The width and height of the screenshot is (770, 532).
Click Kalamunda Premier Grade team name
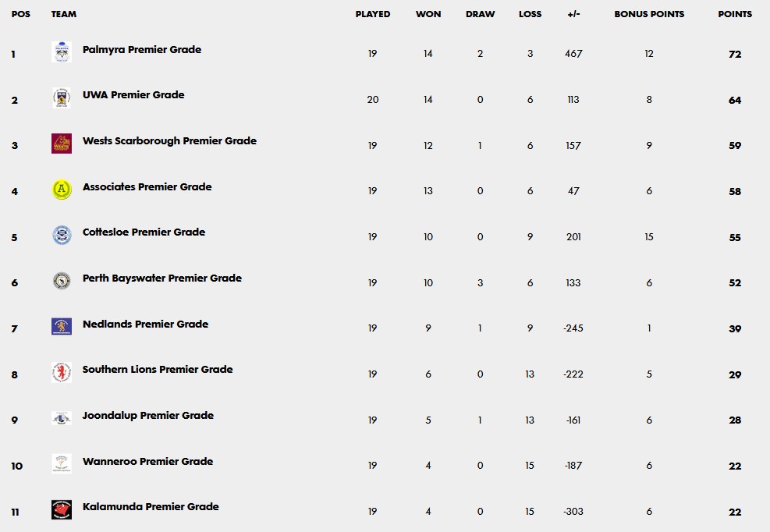pos(151,506)
